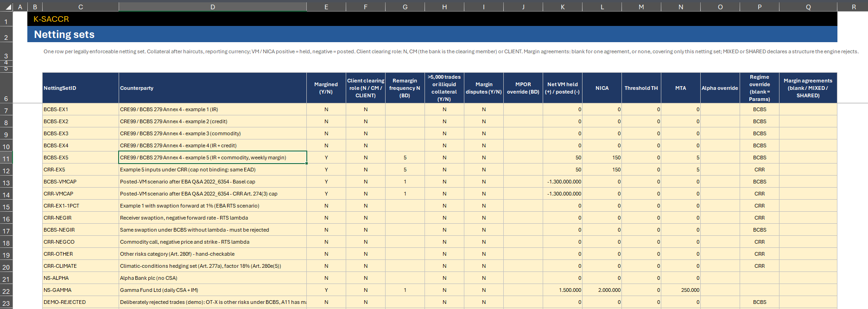Click the Netting sets heading
This screenshot has width=868, height=309.
(x=64, y=34)
